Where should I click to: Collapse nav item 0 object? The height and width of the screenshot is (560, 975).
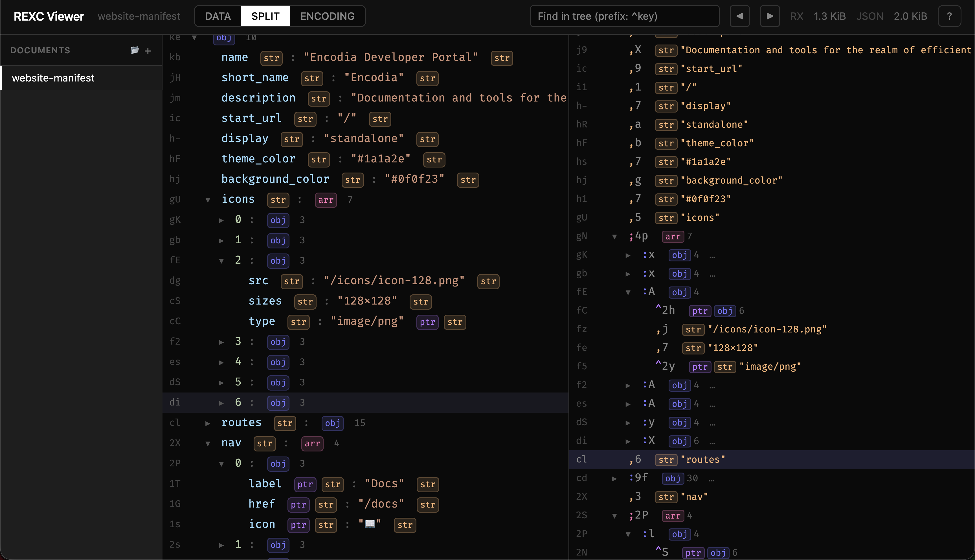[221, 464]
